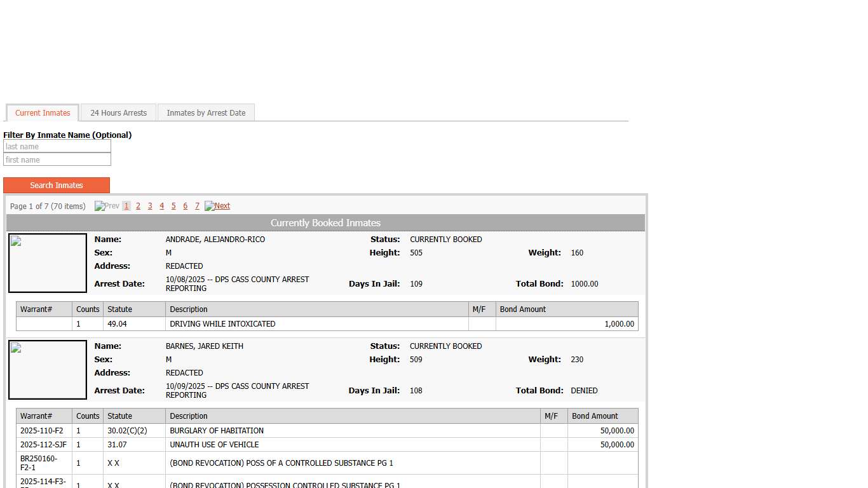Open the 24 Hours Arrests tab
The image size is (868, 488).
pos(118,113)
